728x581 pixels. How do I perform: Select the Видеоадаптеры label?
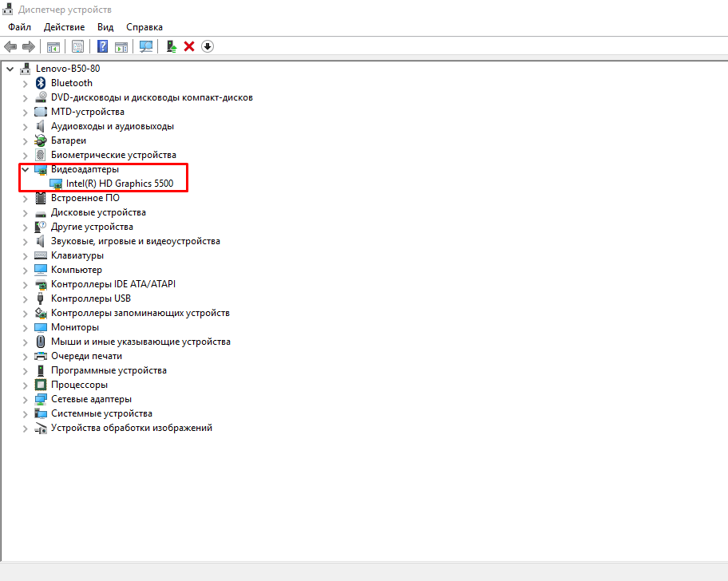[x=85, y=169]
